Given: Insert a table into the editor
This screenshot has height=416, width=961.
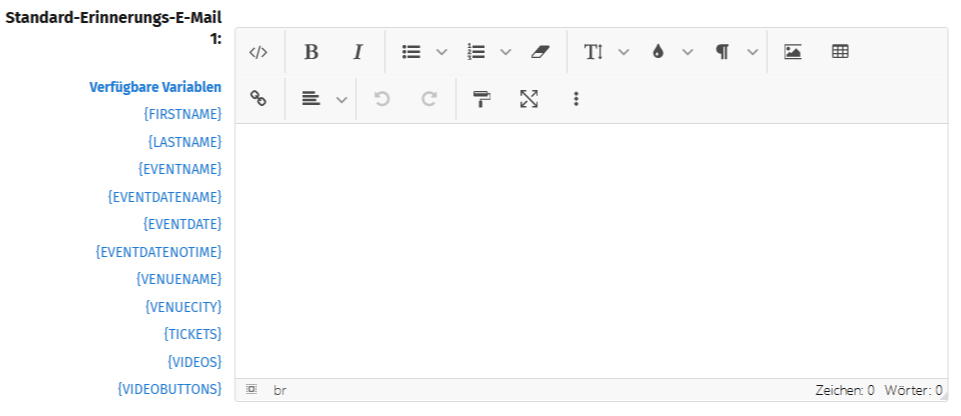Looking at the screenshot, I should click(840, 52).
